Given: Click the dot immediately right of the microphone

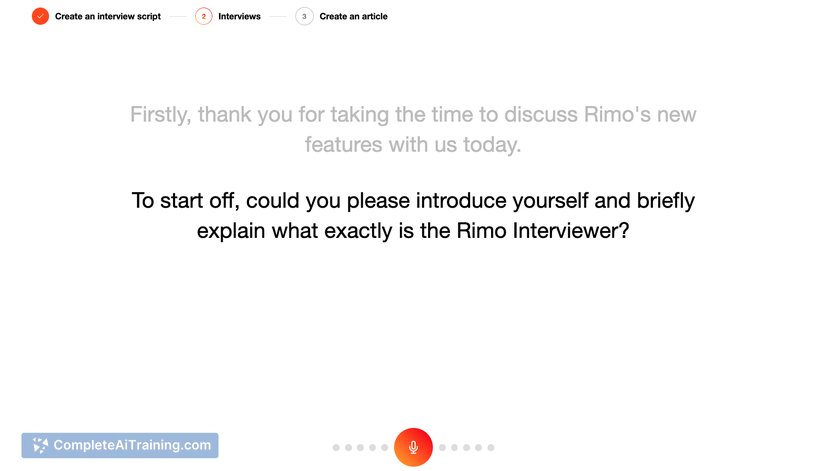Looking at the screenshot, I should 442,447.
